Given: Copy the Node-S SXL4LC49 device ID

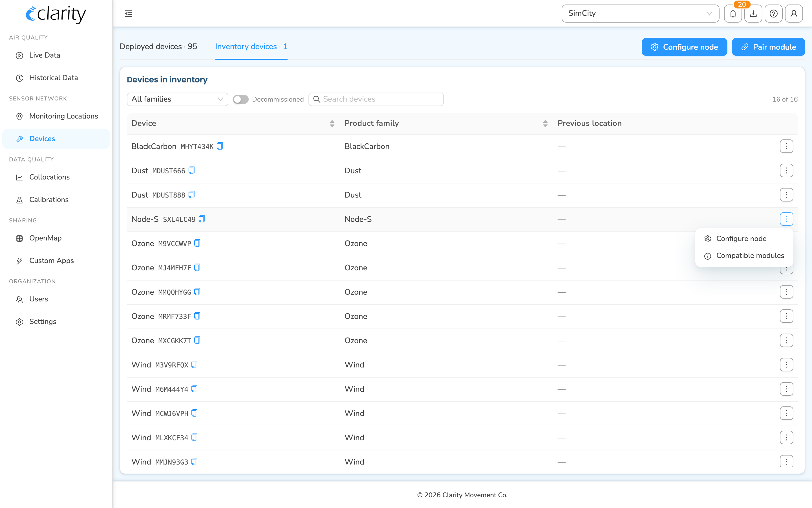Looking at the screenshot, I should 202,219.
